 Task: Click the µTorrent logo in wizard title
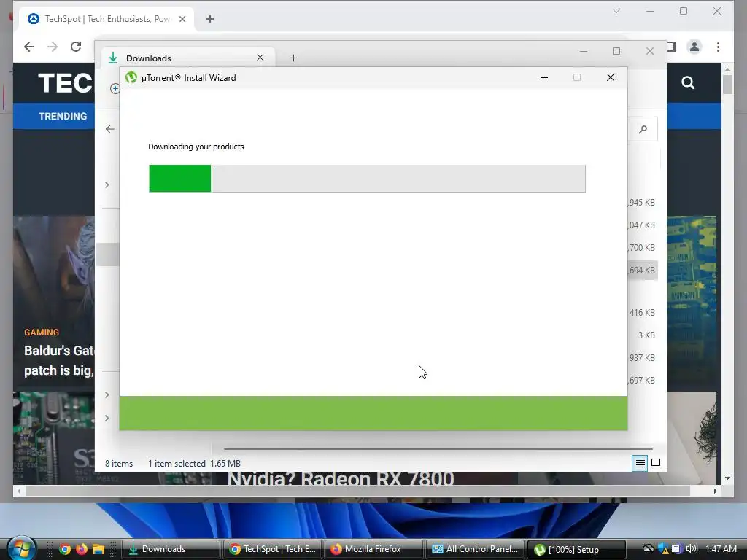pyautogui.click(x=131, y=77)
